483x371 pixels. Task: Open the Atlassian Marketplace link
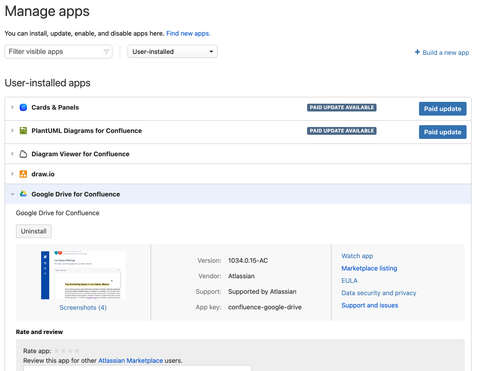coord(131,360)
